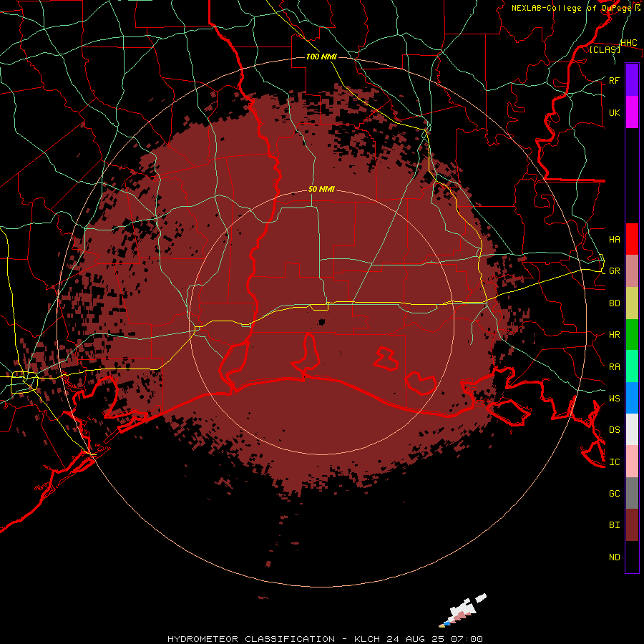Click the GC legend text label
644x644 pixels.
pos(614,493)
